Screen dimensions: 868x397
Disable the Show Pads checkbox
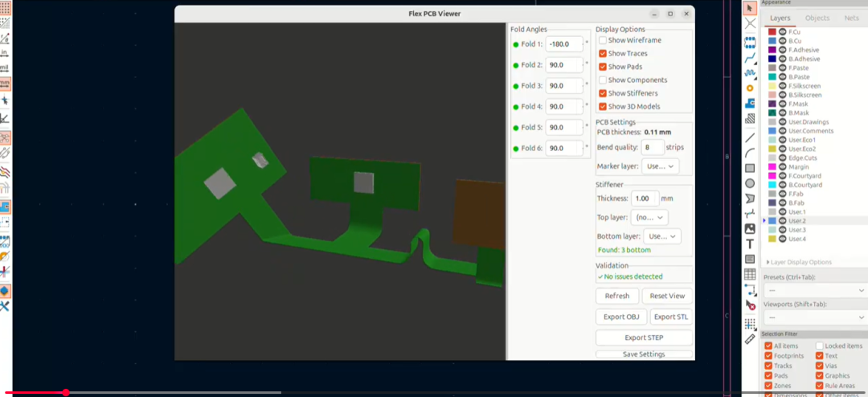pos(603,67)
